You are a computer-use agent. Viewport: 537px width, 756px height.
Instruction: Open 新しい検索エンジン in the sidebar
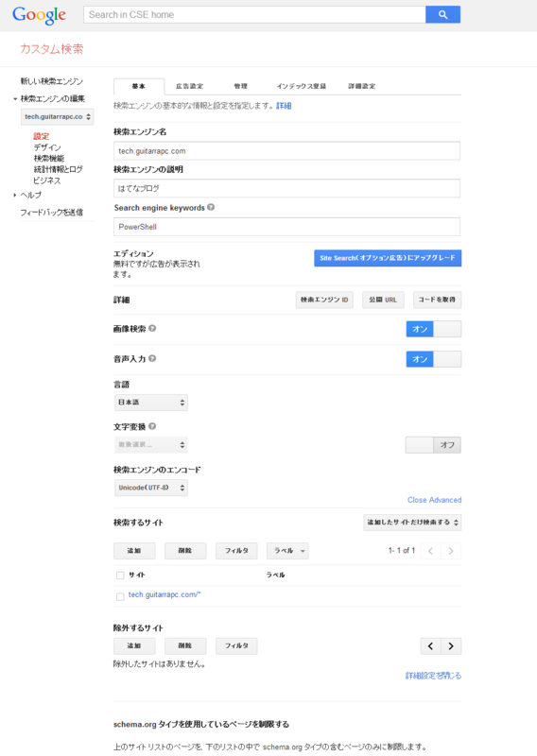tap(52, 81)
